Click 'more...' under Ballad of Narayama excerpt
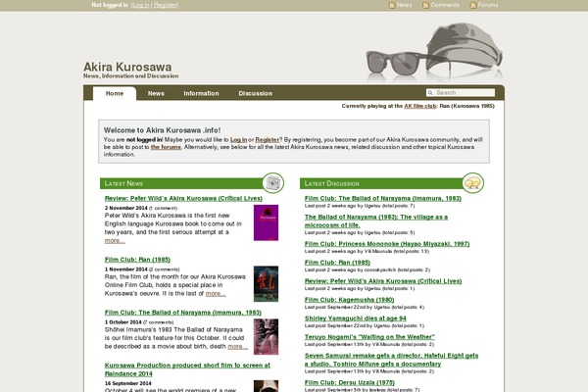The image size is (588, 392). coord(238,347)
